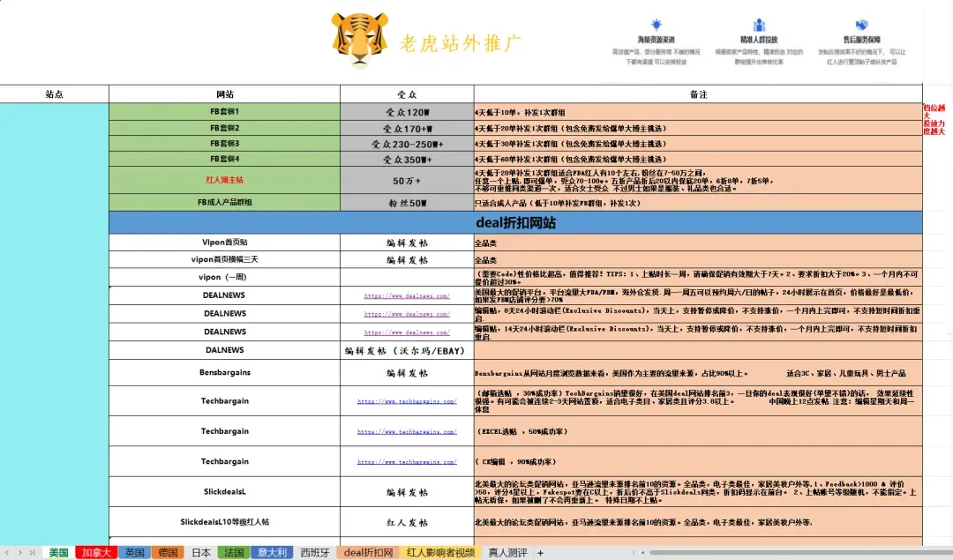Select the SlickdealsL cell
Screen dimensions: 953x560
(x=224, y=492)
